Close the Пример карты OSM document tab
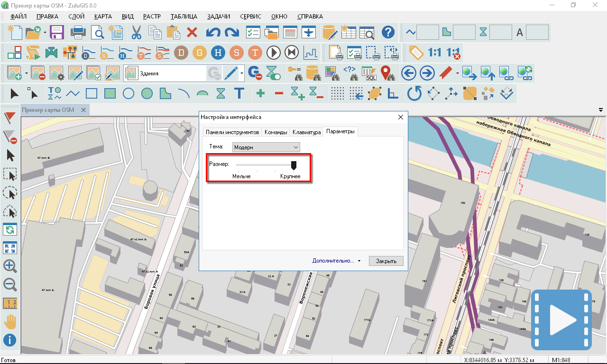Image resolution: width=607 pixels, height=364 pixels. 83,110
